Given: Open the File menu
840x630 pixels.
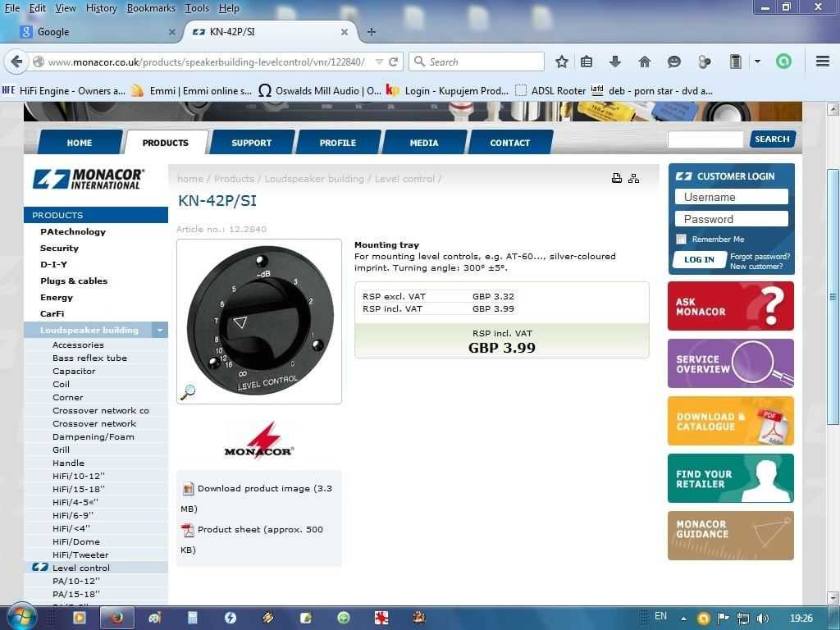Looking at the screenshot, I should tap(11, 8).
